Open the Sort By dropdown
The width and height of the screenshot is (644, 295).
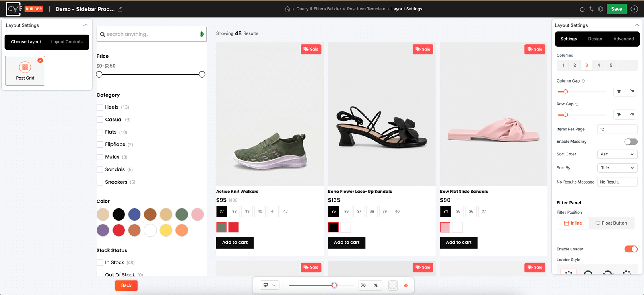617,168
